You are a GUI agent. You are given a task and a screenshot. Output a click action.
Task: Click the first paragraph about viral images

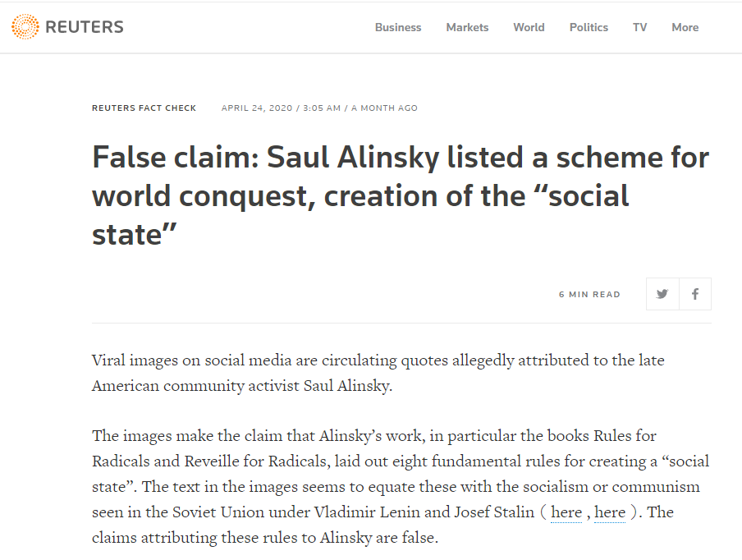pos(378,373)
